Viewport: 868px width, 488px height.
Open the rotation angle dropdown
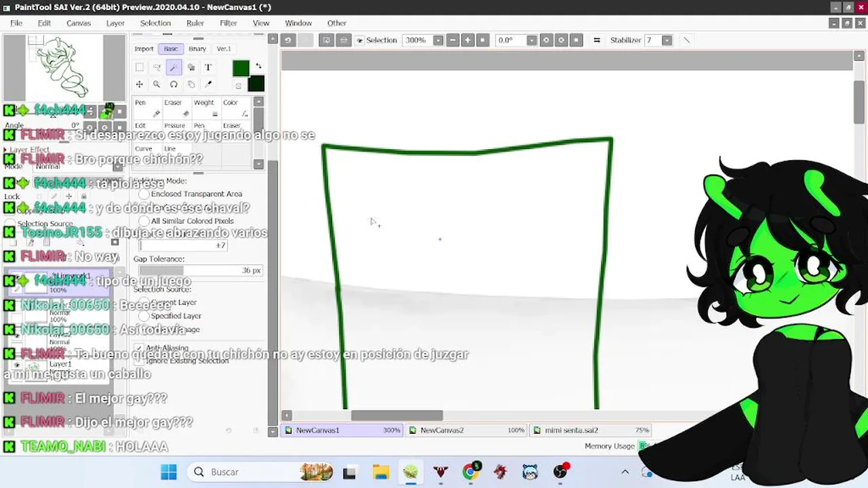coord(532,40)
